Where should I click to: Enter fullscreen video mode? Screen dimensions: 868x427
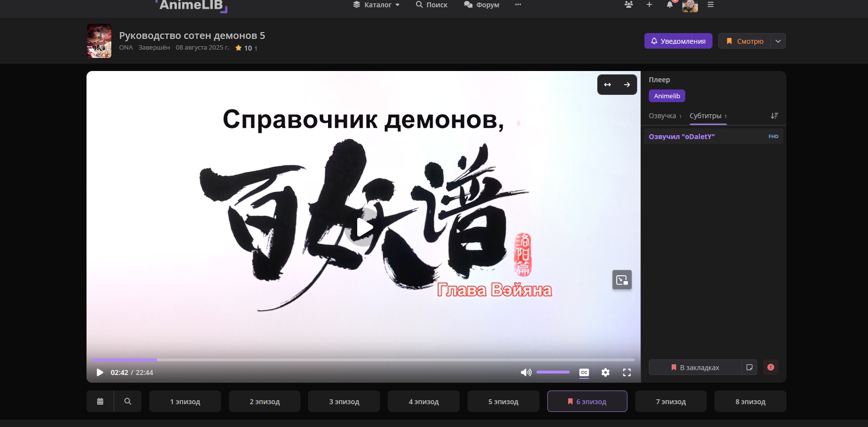click(x=627, y=373)
